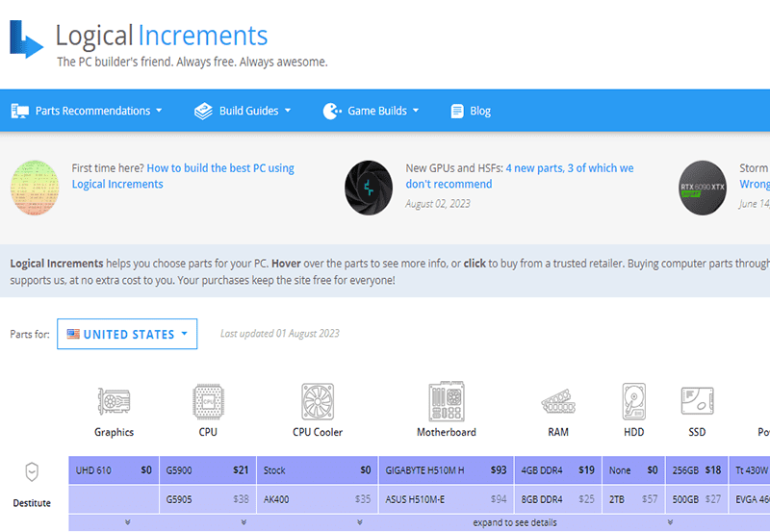This screenshot has width=770, height=532.
Task: Click the Graphics card column icon
Action: click(114, 401)
